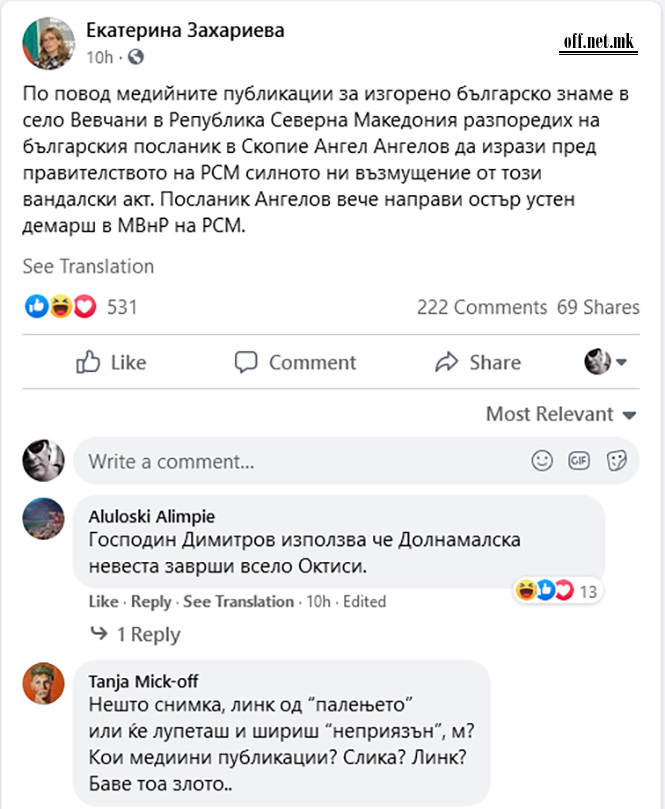Open post reaction icons summary
The width and height of the screenshot is (665, 809).
click(x=61, y=307)
